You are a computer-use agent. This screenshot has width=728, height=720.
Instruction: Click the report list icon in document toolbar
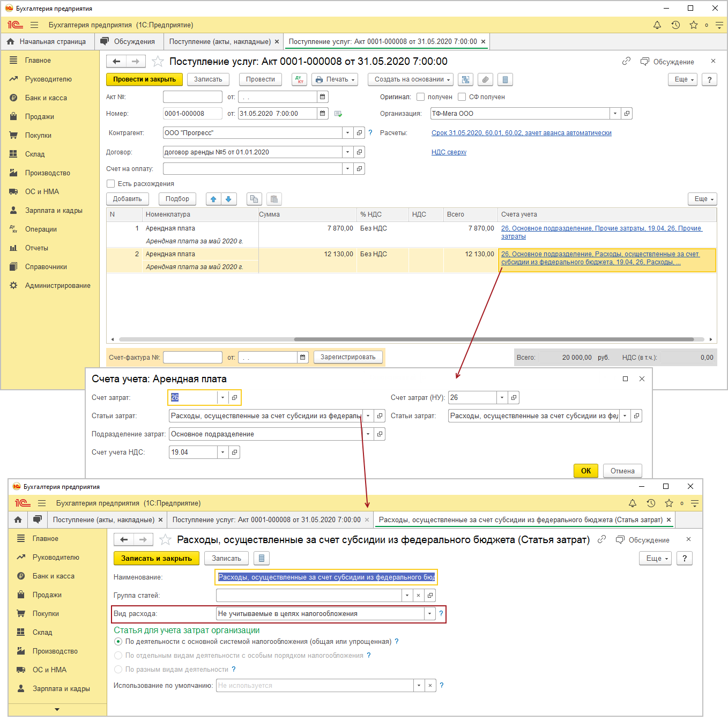(505, 79)
